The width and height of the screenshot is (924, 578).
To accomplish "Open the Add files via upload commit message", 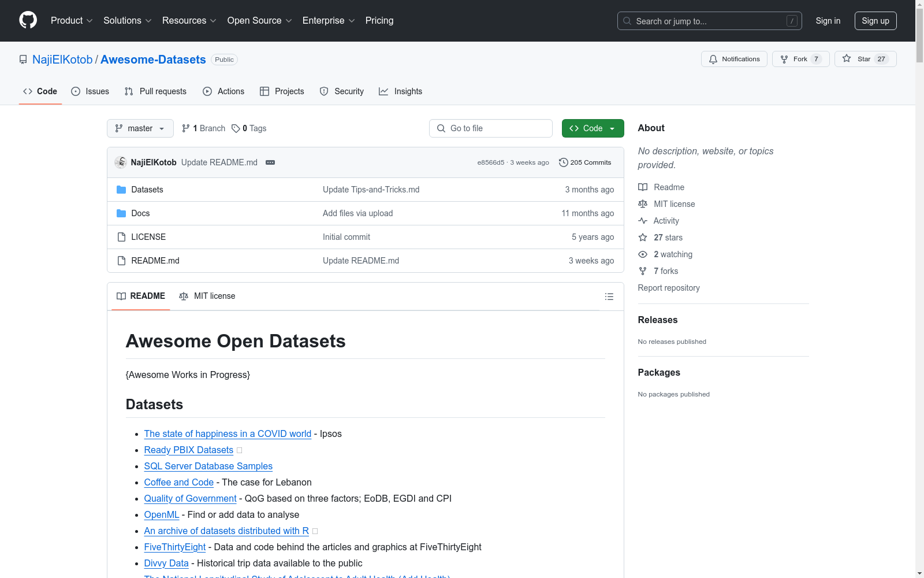I will (358, 213).
